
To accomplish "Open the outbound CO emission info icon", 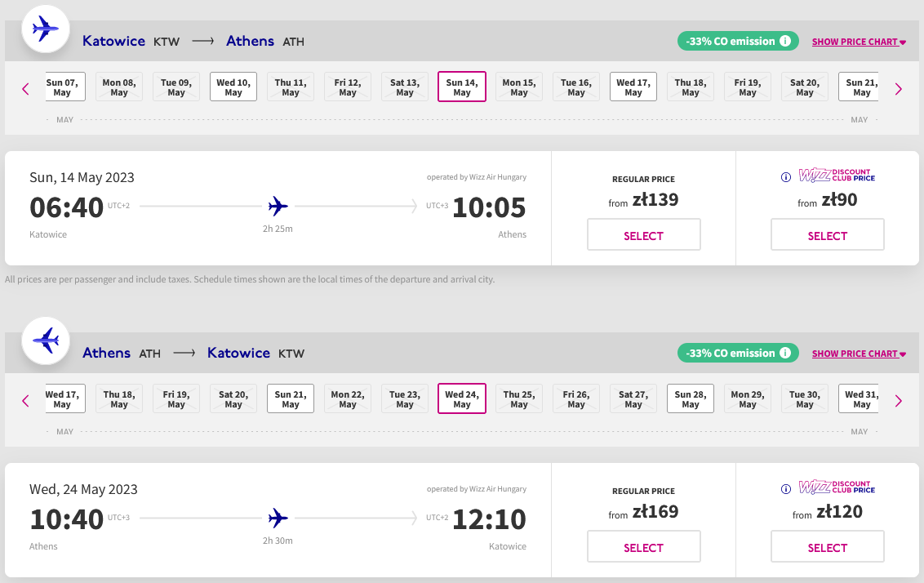I will [785, 42].
